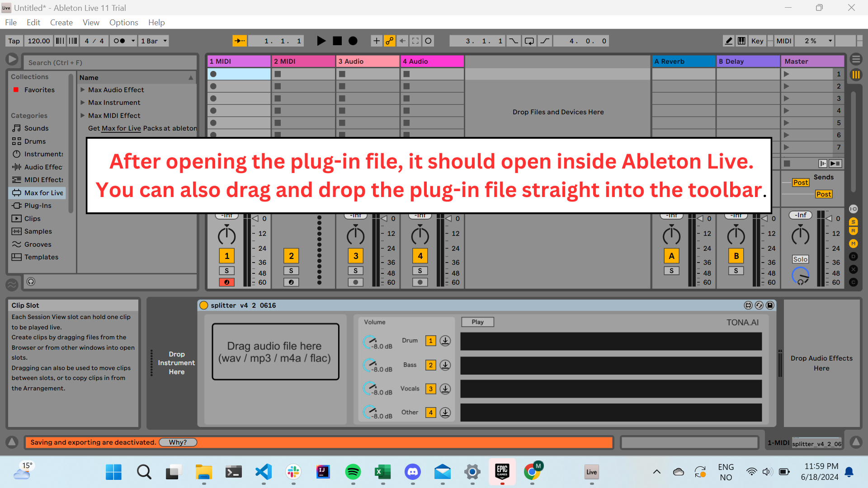Solo track 3 Audio
The height and width of the screenshot is (488, 868).
tap(356, 271)
